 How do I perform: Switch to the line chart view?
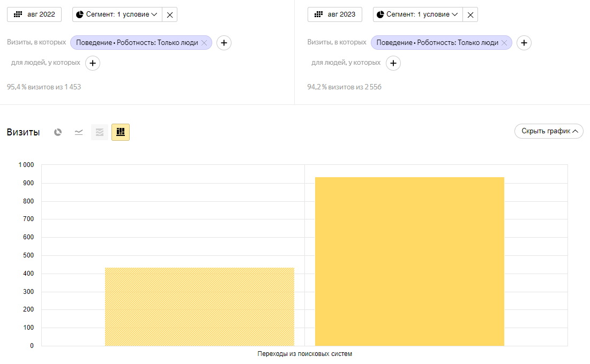click(x=79, y=132)
